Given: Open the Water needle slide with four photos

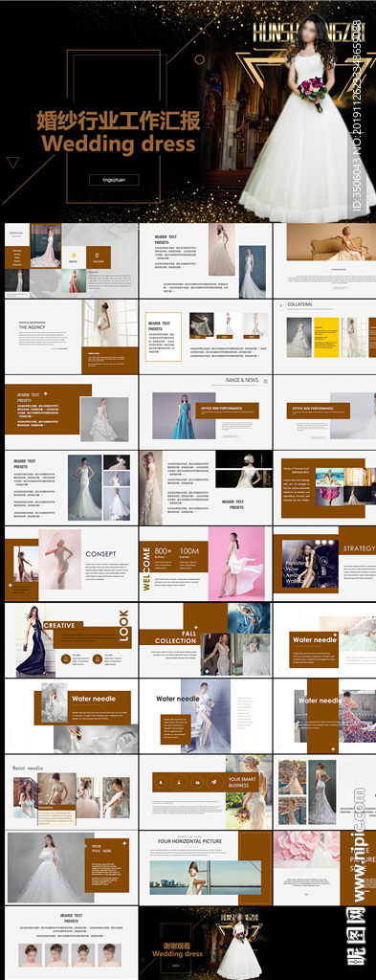Looking at the screenshot, I should tap(71, 791).
